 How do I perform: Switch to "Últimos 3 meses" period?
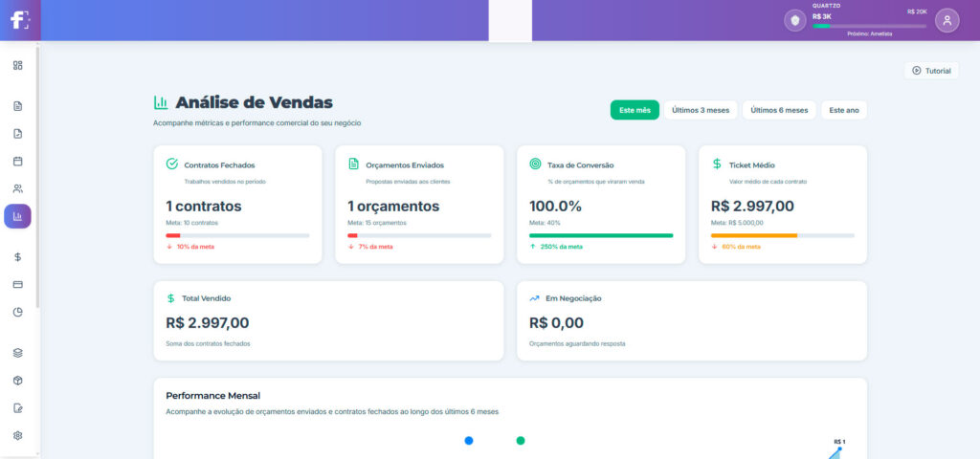click(701, 110)
